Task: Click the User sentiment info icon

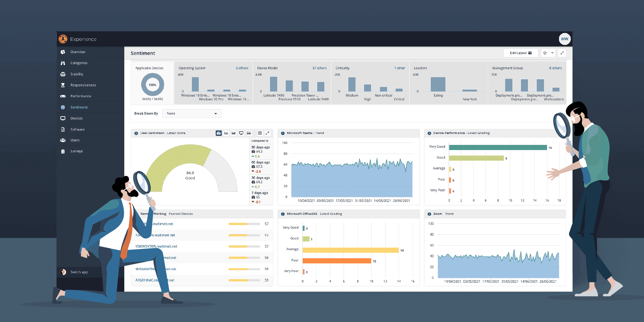Action: (x=136, y=133)
